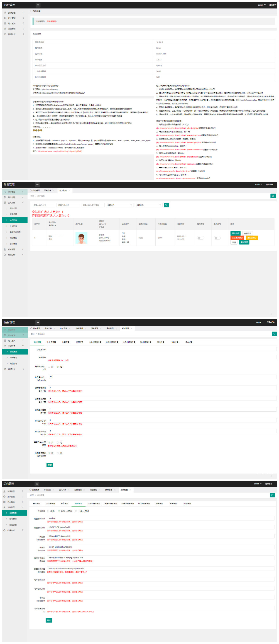279x644 pixels.
Task: Click the 查看下级 button for user 67
Action: [x=247, y=233]
